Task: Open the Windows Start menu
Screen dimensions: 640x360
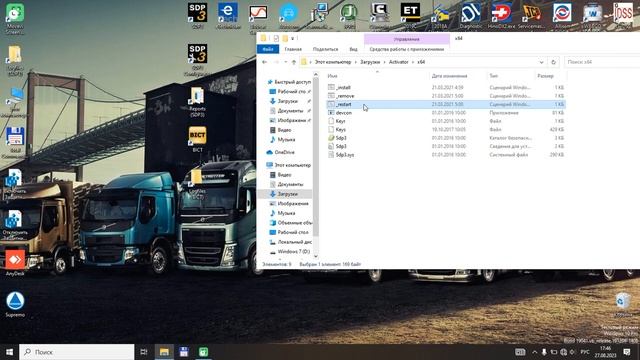Action: [x=9, y=352]
